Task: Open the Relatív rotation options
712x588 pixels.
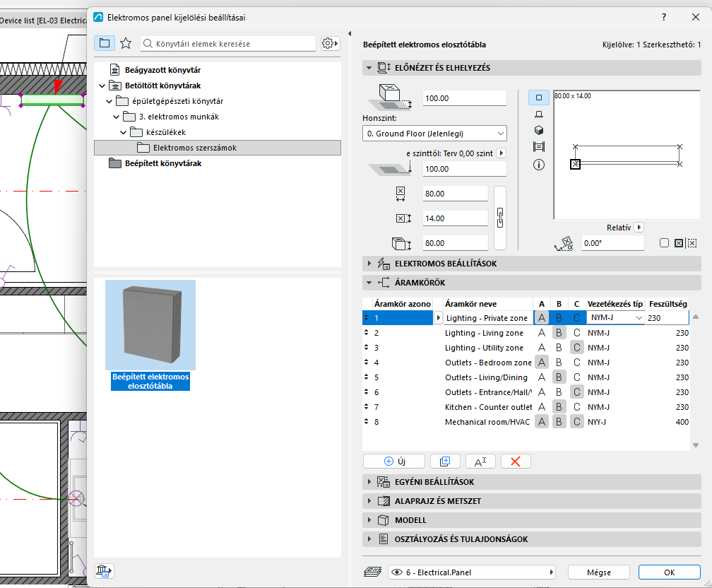Action: (x=639, y=228)
